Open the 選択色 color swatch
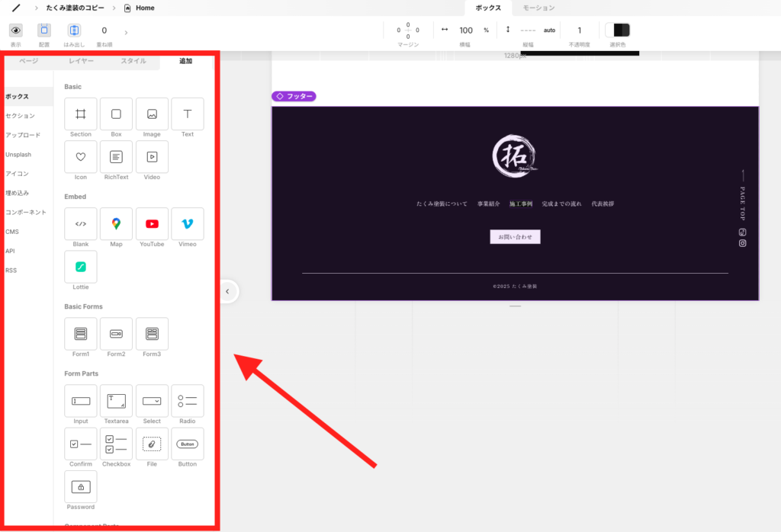 click(618, 30)
